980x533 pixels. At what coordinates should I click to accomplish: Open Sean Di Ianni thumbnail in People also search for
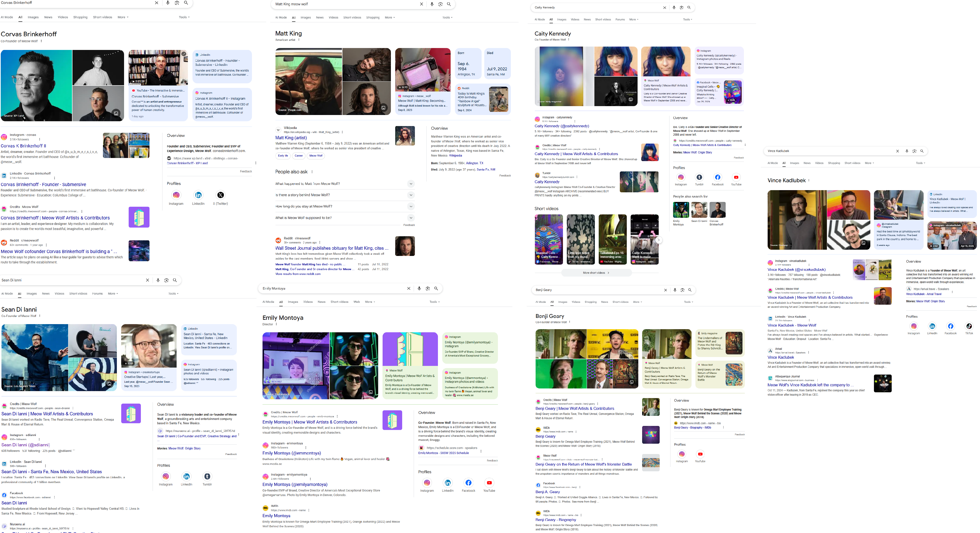coord(699,210)
